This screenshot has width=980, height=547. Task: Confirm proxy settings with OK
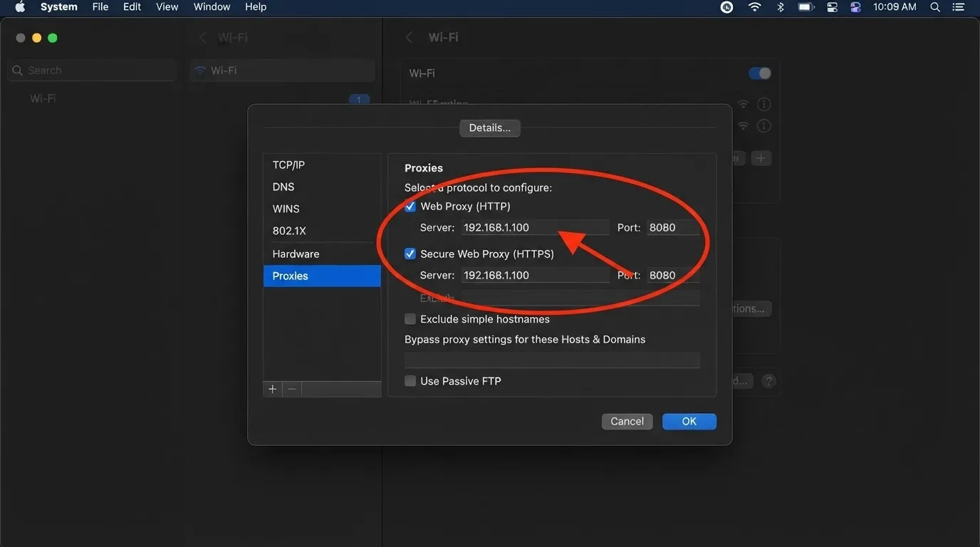pyautogui.click(x=689, y=422)
